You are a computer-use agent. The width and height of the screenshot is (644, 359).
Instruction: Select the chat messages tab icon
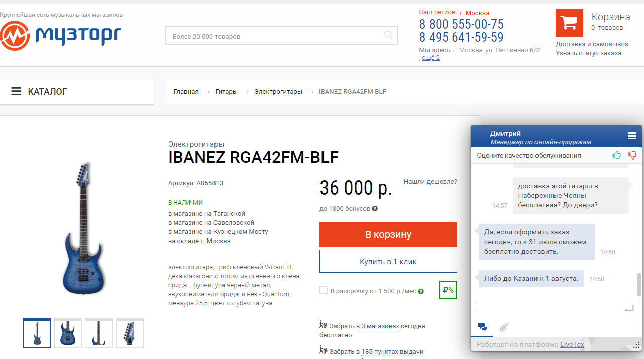point(482,327)
